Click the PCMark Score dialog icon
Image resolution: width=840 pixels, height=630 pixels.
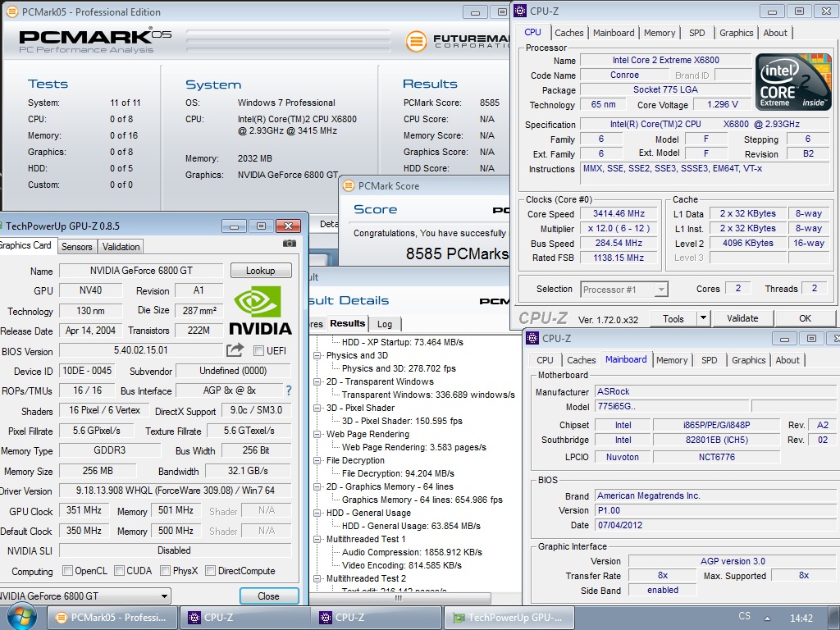[349, 186]
